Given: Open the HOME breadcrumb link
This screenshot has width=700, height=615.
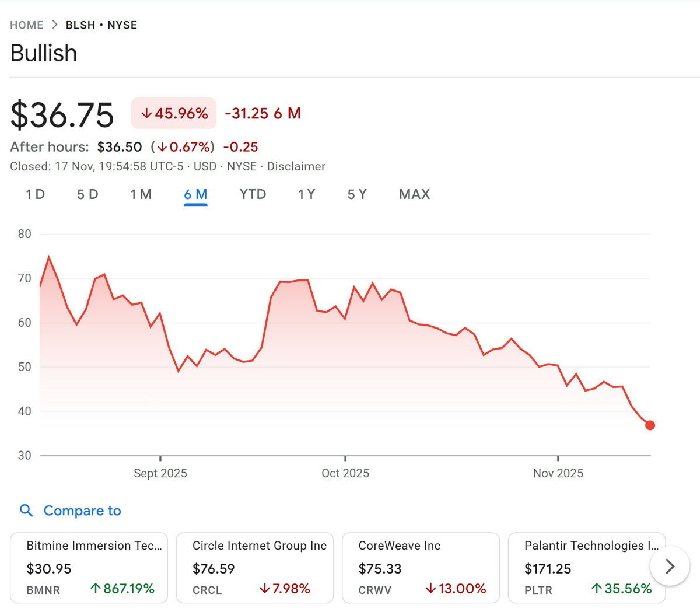Looking at the screenshot, I should [26, 25].
